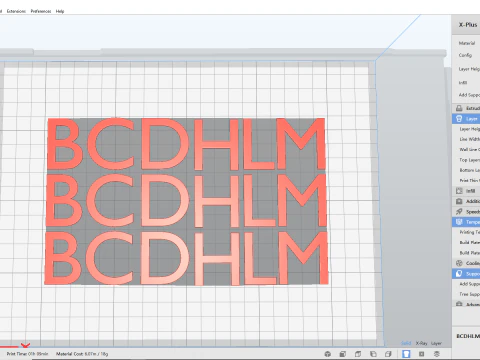Select the Top Layers setting

pyautogui.click(x=470, y=160)
